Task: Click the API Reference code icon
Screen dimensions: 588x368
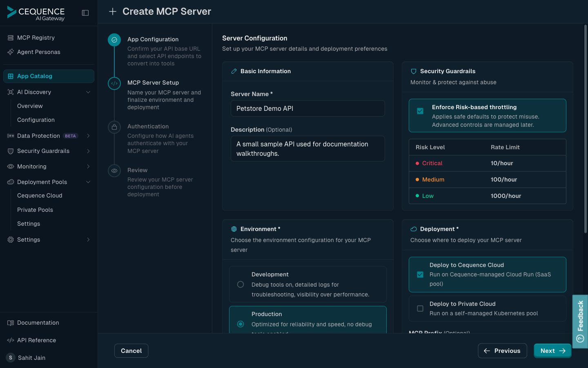Action: coord(11,340)
